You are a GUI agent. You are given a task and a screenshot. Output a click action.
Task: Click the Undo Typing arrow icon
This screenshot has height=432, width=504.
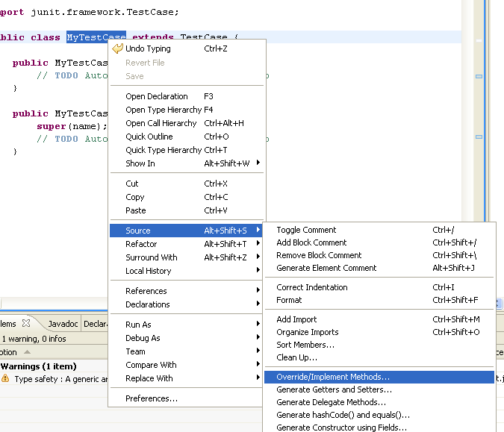click(118, 48)
